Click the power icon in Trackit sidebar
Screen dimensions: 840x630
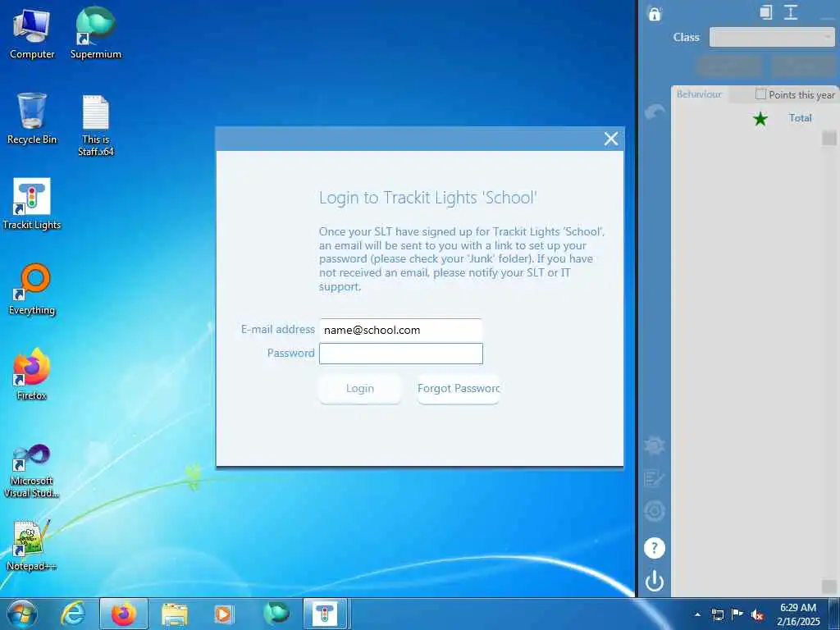pos(654,581)
